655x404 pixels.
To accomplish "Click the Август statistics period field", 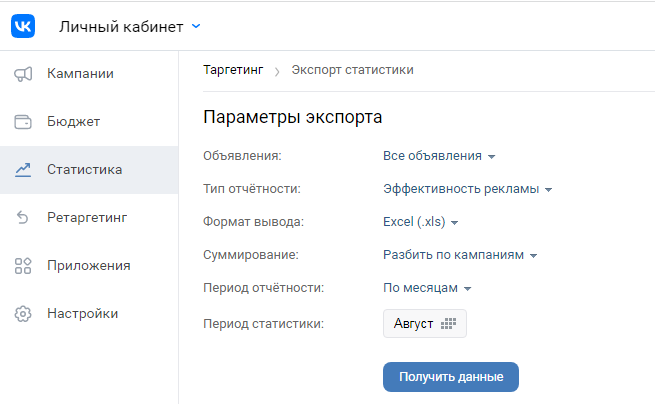I will tap(425, 323).
